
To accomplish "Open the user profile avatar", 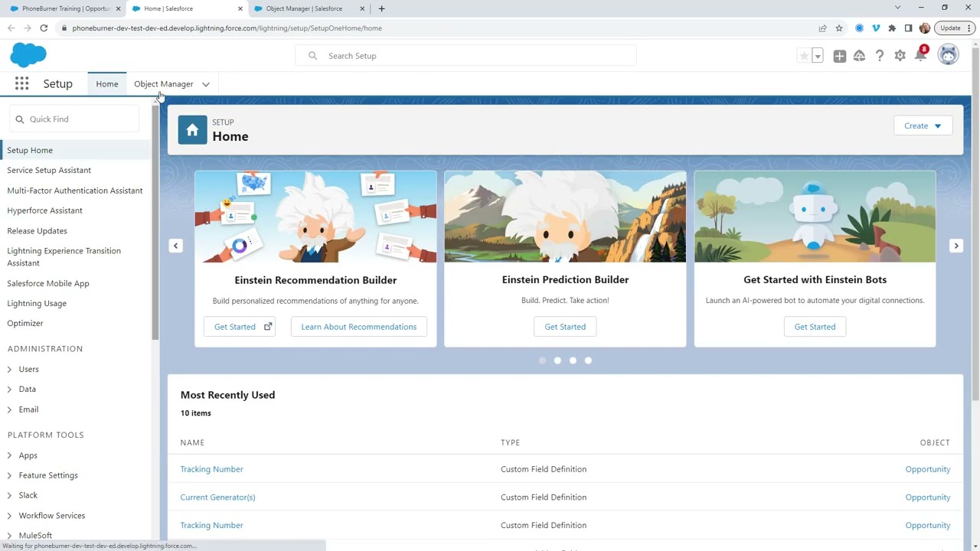I will [x=949, y=54].
